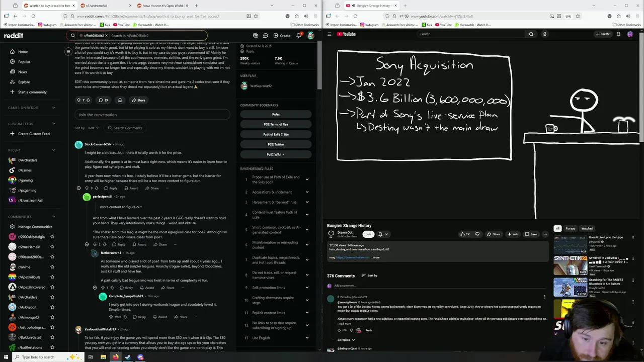Like the Bungie's Strange History video
This screenshot has height=362, width=644.
coord(465,234)
